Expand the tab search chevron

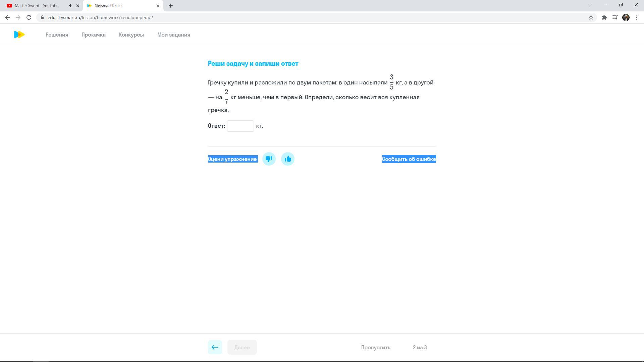(x=590, y=5)
